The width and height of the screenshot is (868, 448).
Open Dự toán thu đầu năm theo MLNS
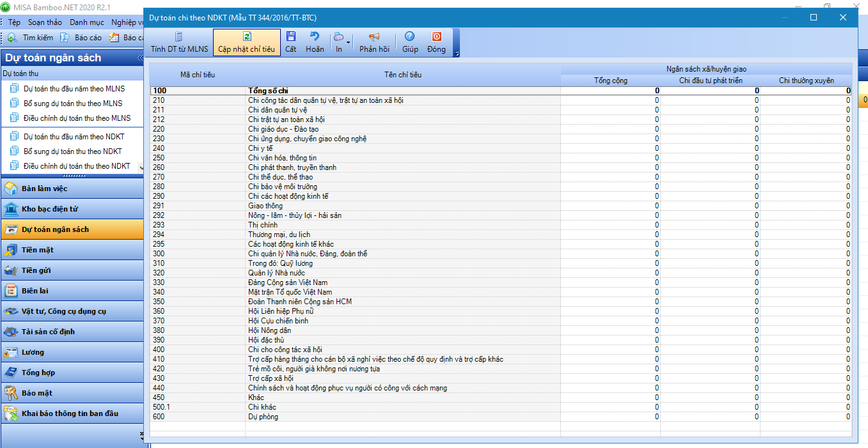pyautogui.click(x=74, y=88)
